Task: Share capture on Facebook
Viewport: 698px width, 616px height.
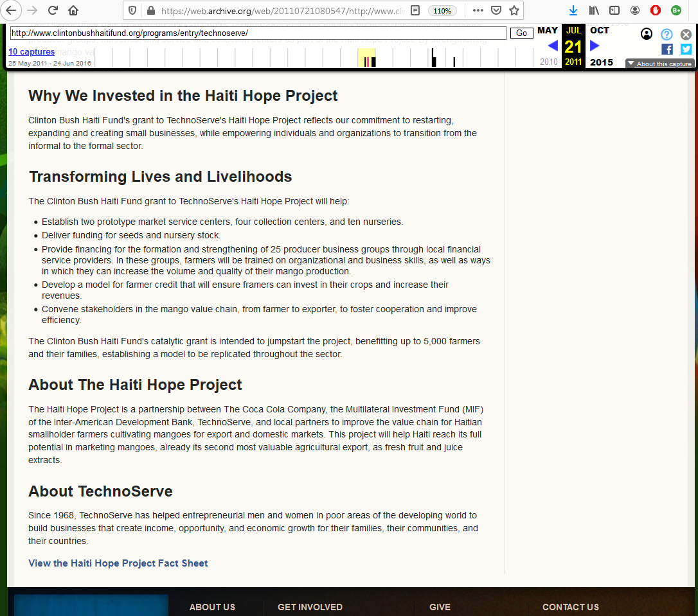Action: pos(667,49)
